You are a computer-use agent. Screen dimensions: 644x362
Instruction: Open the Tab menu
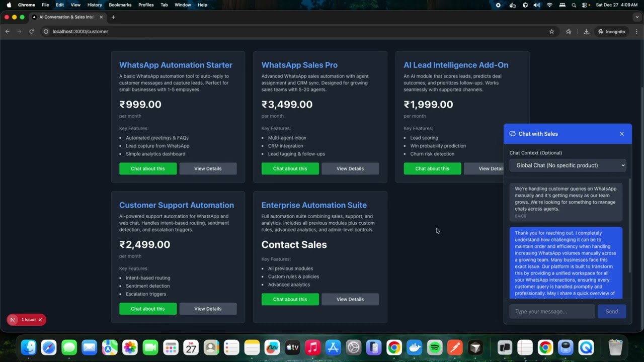(164, 5)
